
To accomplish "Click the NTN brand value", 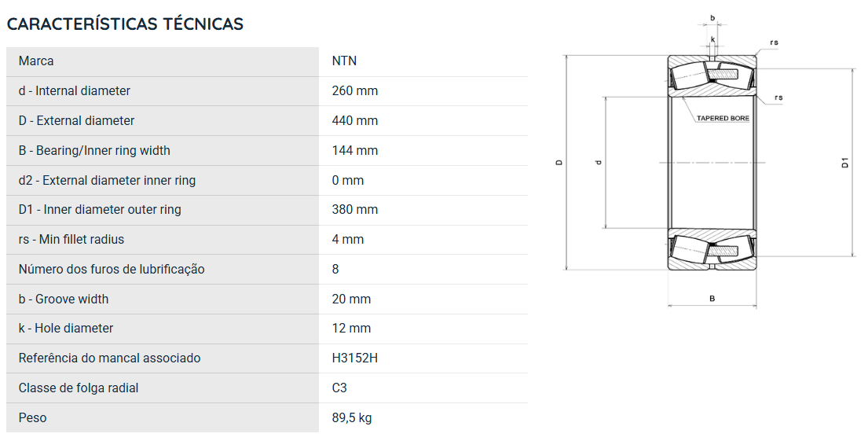I will point(344,61).
